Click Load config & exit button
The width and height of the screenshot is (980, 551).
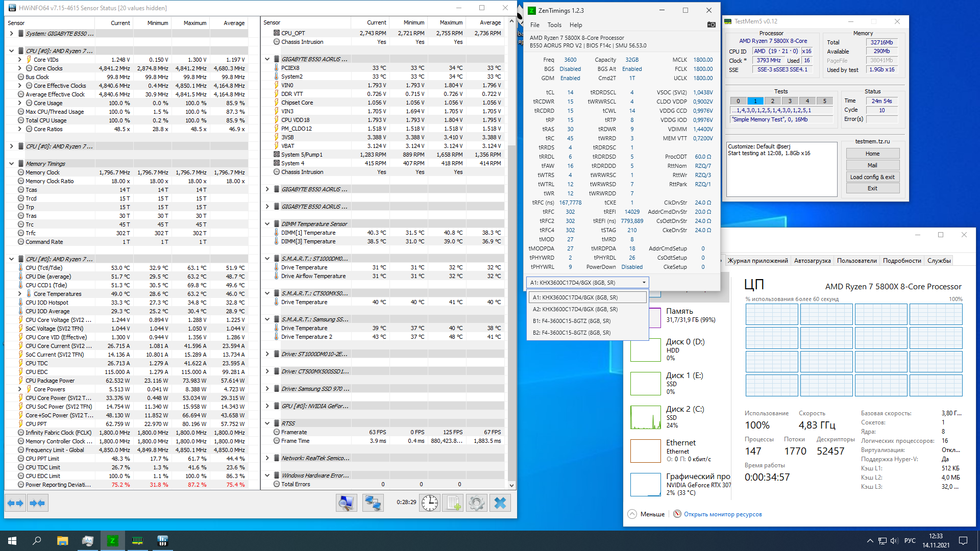872,177
